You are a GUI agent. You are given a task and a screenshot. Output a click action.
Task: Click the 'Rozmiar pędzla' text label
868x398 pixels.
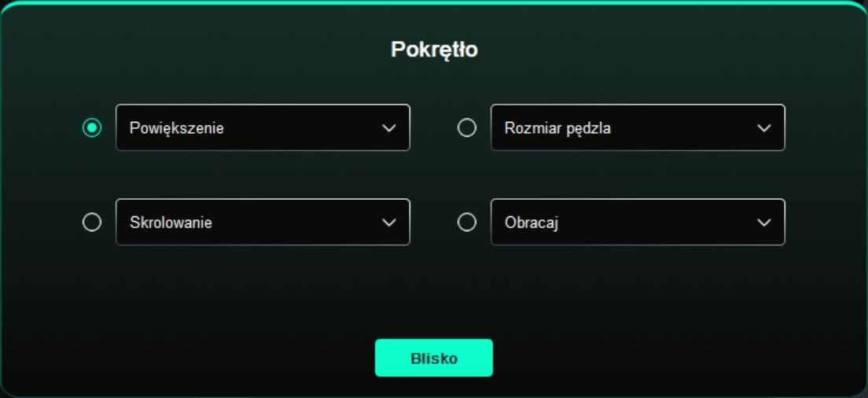(557, 128)
